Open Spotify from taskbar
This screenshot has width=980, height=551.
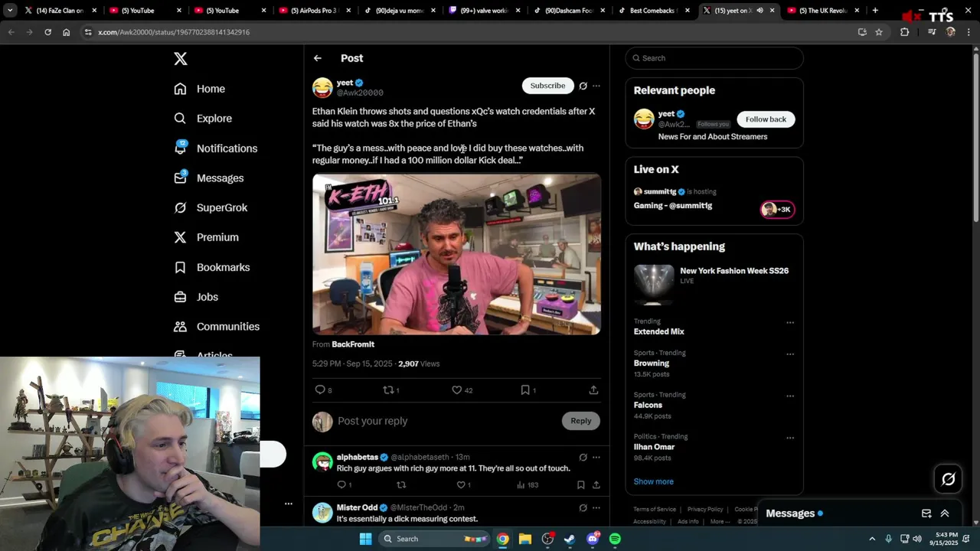click(615, 539)
